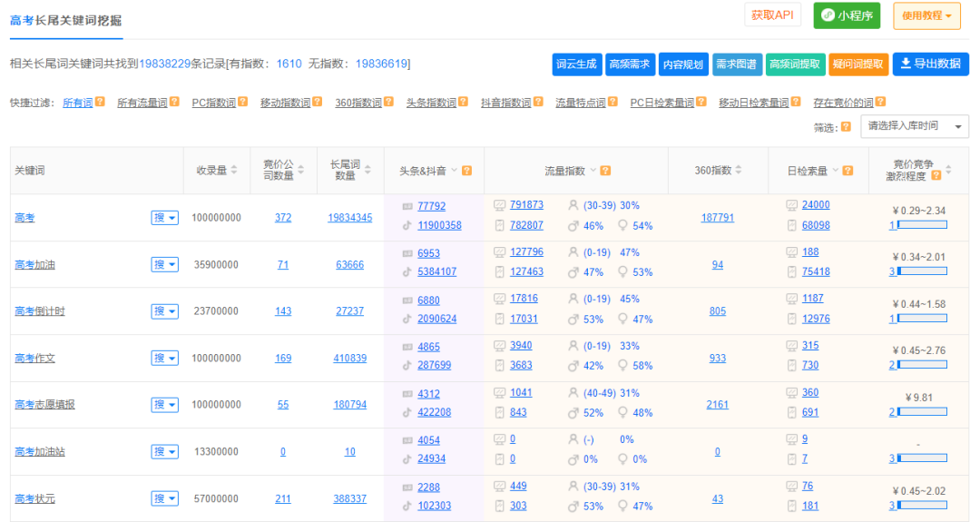Click the 内容规划 button

click(683, 64)
